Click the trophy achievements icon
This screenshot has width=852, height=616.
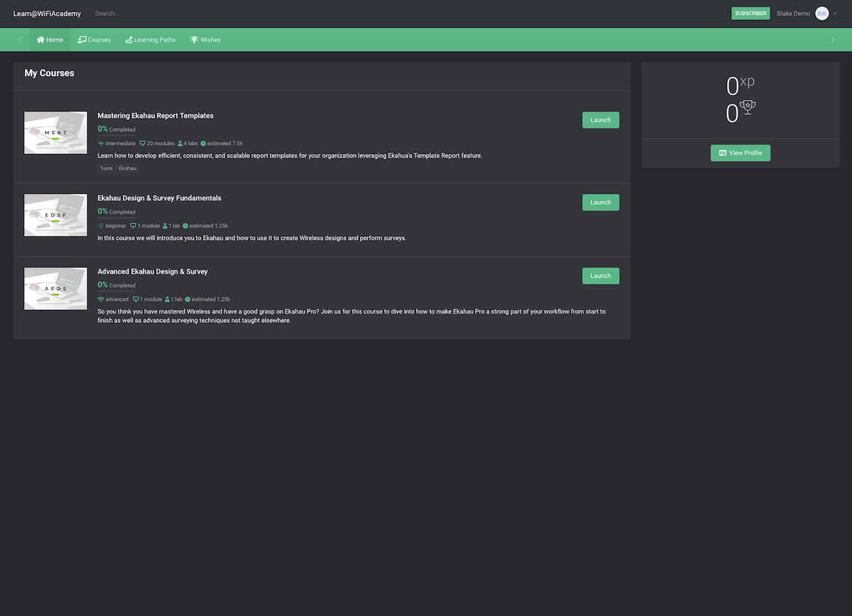tap(748, 107)
